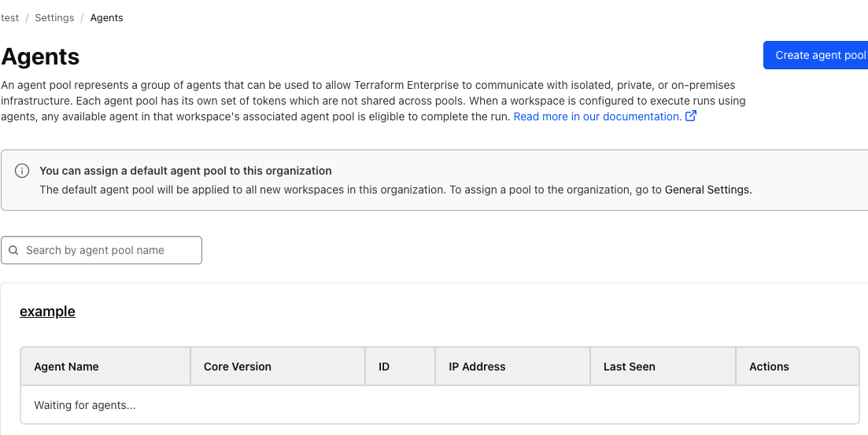Select the ID column header
Image resolution: width=868 pixels, height=435 pixels.
[384, 367]
